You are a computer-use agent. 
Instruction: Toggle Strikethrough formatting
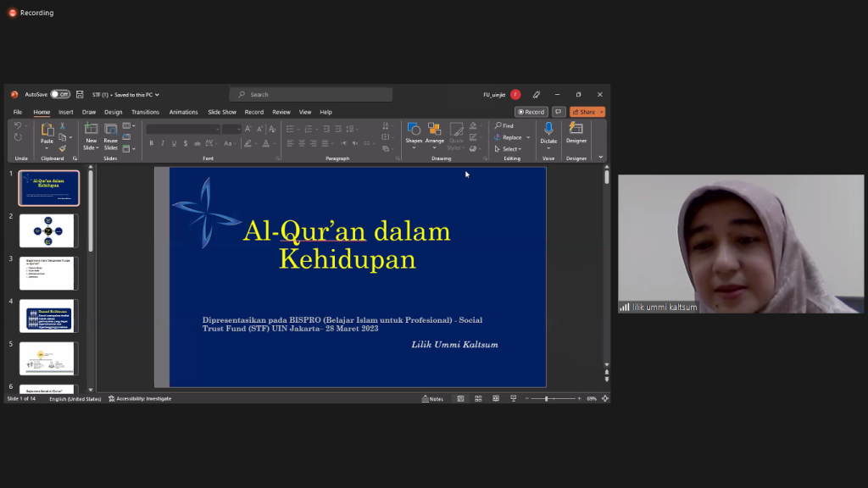(197, 143)
